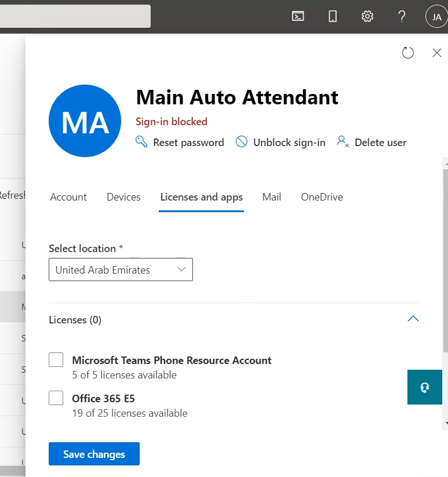Screen dimensions: 448x477
Task: Click Unblock sign-in link
Action: (281, 143)
